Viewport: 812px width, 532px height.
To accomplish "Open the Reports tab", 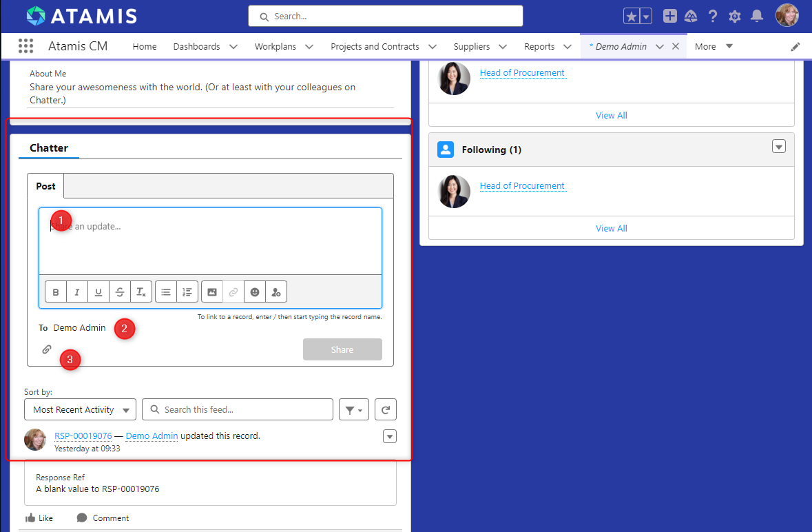I will coord(539,47).
